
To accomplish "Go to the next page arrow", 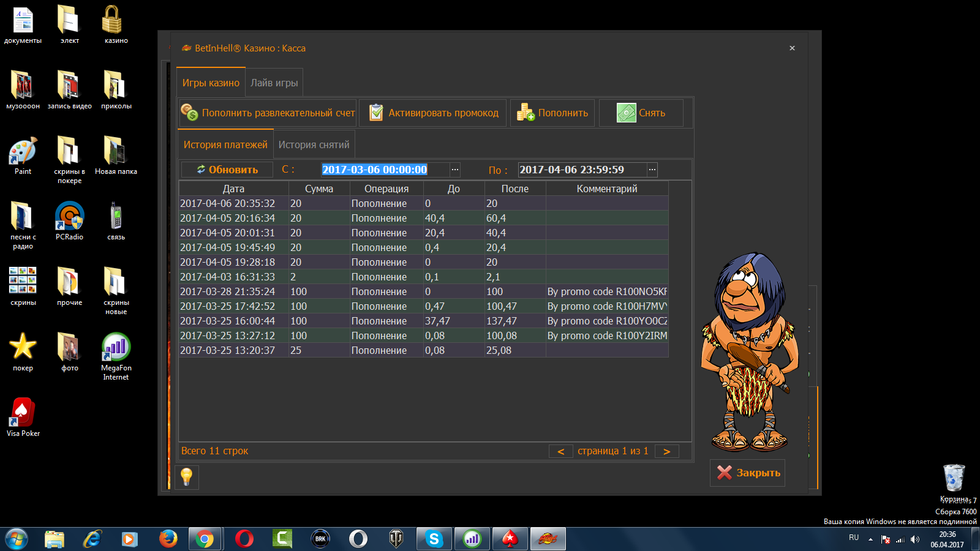I will click(x=666, y=451).
